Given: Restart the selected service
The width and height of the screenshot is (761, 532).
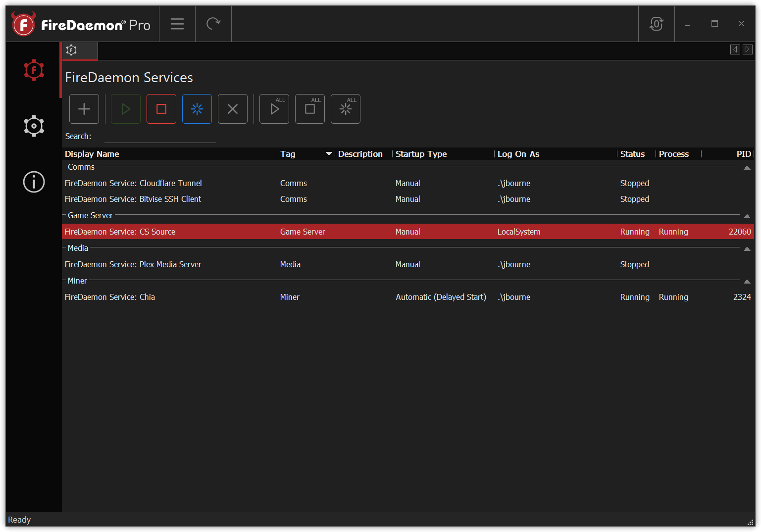Looking at the screenshot, I should tap(197, 109).
